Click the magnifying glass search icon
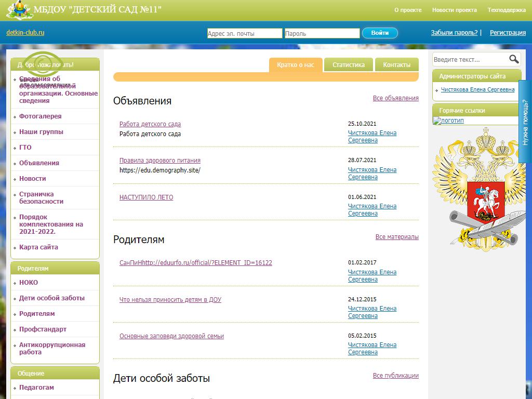The height and width of the screenshot is (399, 532). (513, 59)
